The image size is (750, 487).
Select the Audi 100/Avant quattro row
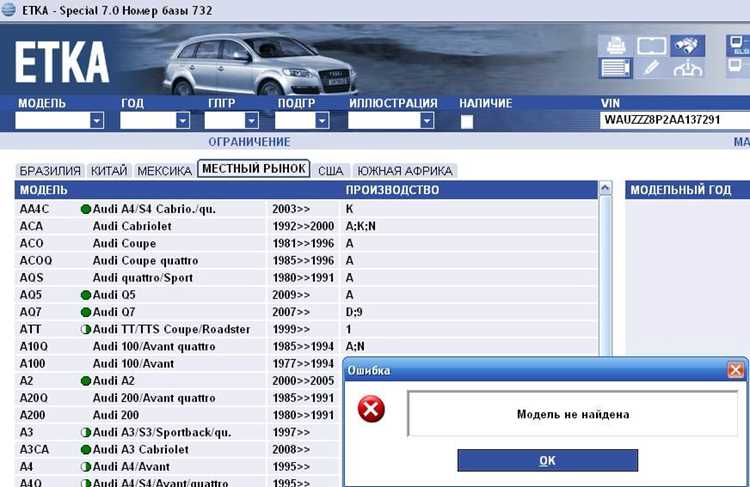point(306,347)
